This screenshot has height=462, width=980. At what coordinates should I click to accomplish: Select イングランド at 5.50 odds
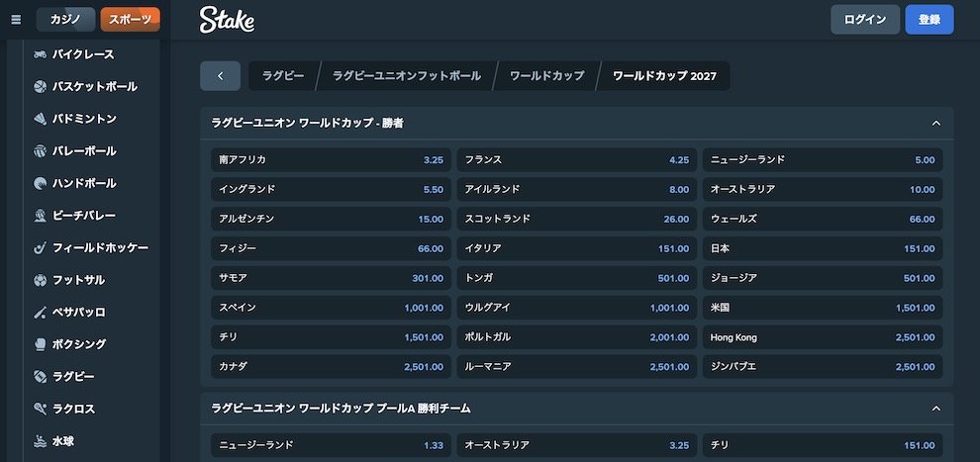[331, 189]
